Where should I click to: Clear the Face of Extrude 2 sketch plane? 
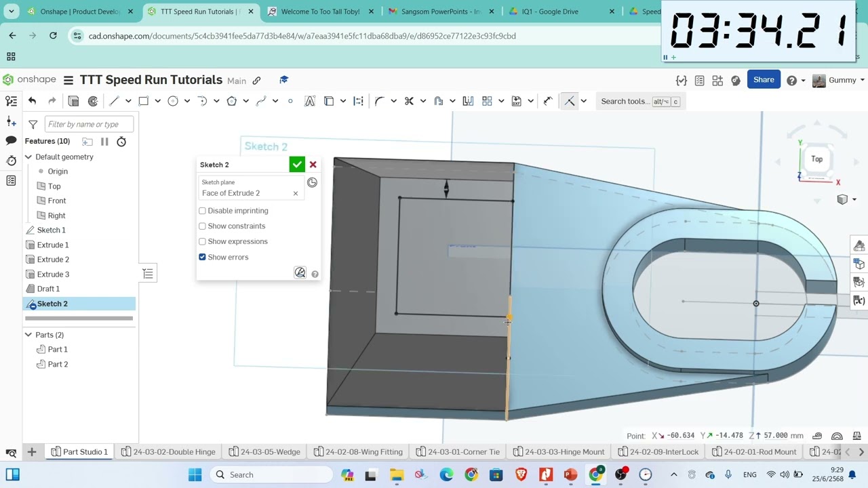(296, 194)
